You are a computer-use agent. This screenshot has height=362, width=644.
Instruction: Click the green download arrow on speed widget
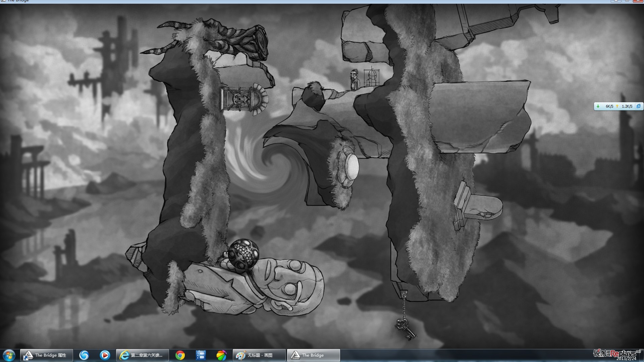point(598,106)
